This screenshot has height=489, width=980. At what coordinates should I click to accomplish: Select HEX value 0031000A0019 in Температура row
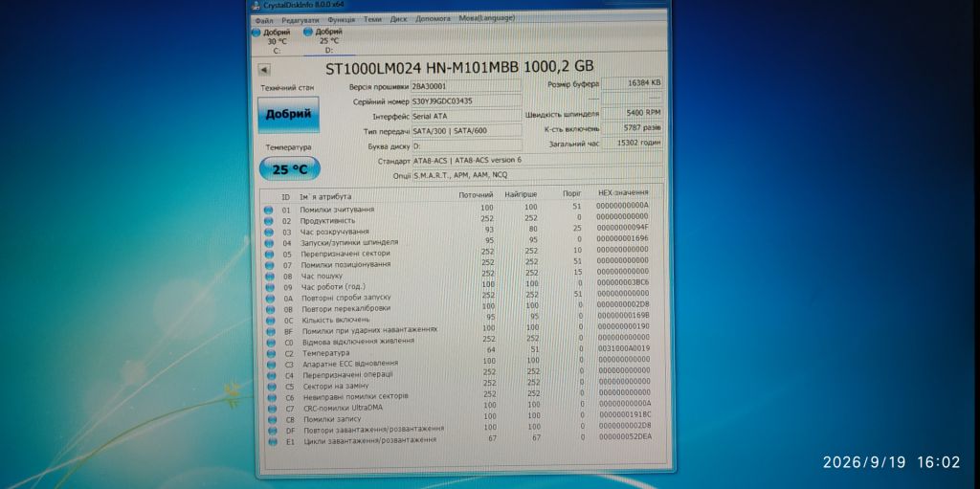[623, 348]
